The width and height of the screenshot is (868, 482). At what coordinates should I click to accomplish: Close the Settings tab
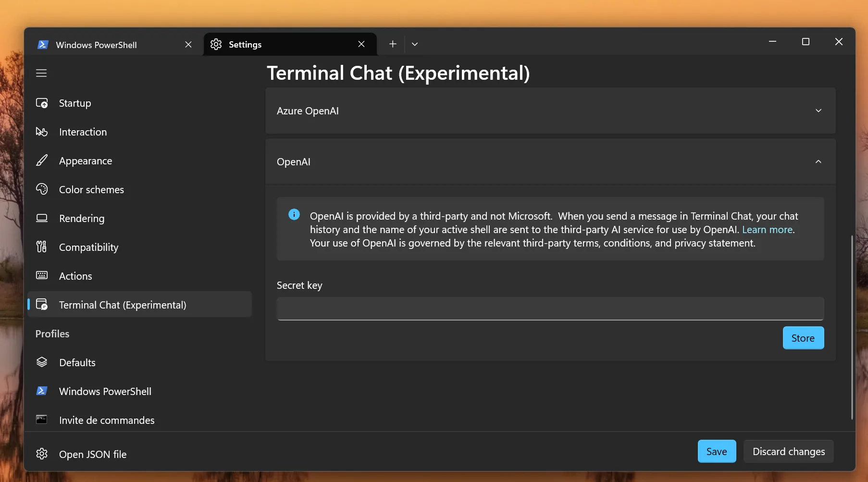coord(361,44)
